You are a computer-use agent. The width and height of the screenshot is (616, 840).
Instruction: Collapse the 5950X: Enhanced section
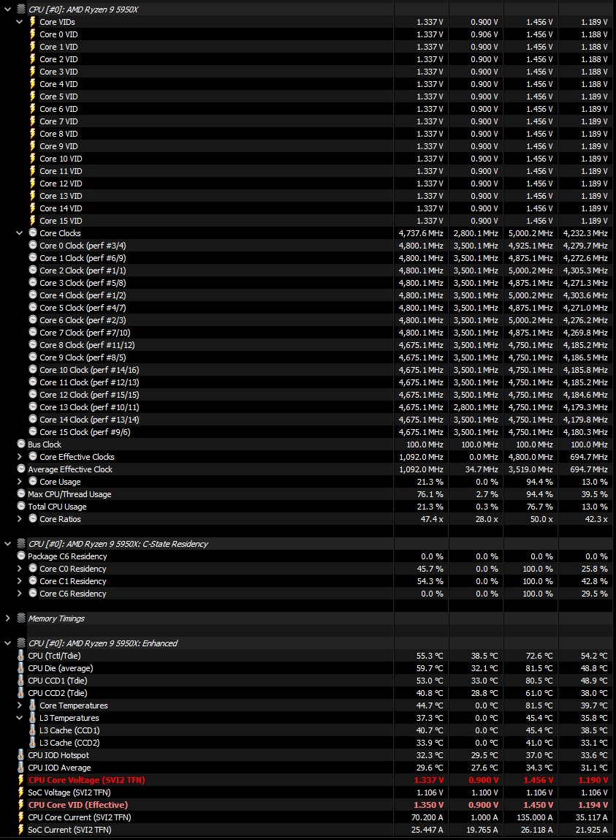7,643
